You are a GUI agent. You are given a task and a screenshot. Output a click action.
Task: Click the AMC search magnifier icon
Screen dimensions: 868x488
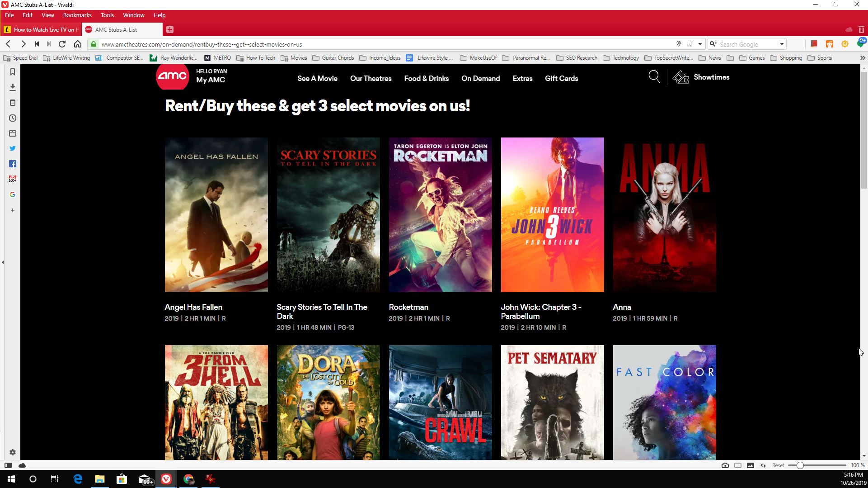point(654,76)
